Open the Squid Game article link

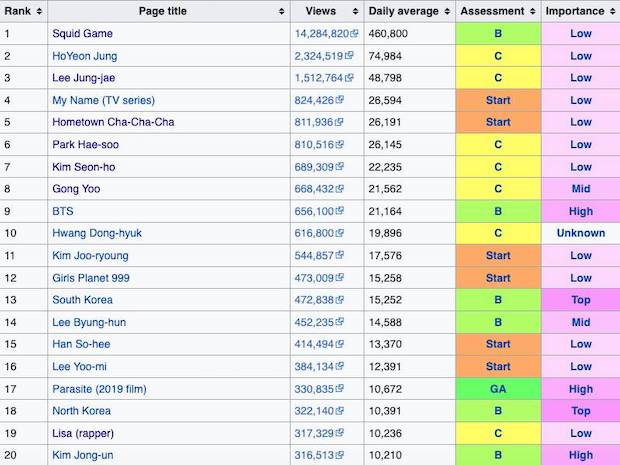point(82,34)
